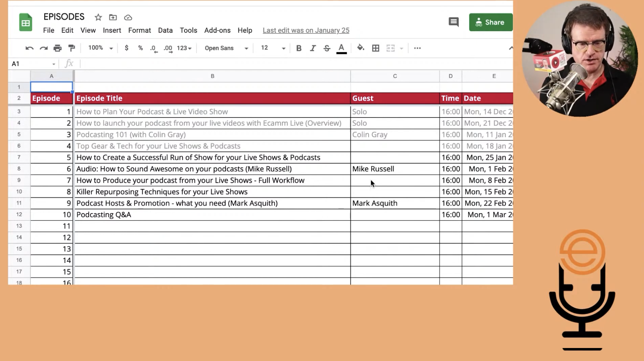
Task: Open the Add-ons menu
Action: click(x=217, y=30)
